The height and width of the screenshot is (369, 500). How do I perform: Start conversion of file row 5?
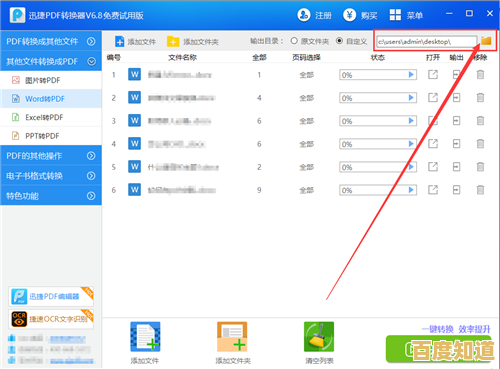coord(411,167)
